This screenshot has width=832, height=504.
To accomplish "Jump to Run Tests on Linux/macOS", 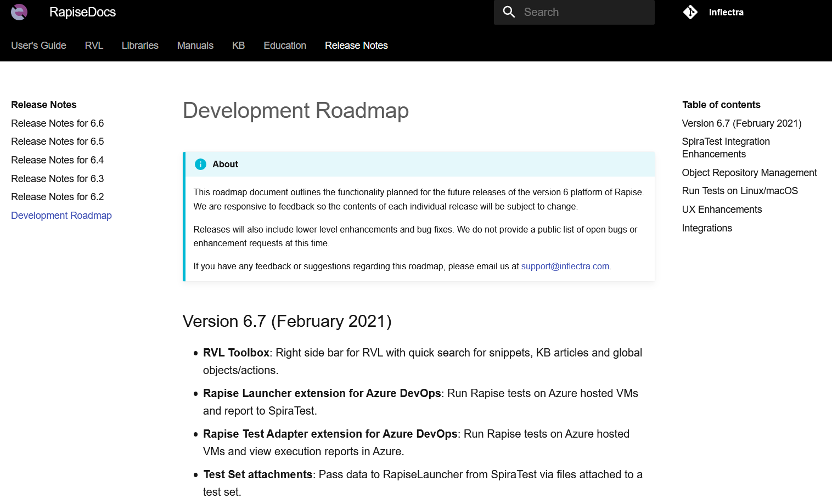I will 740,191.
